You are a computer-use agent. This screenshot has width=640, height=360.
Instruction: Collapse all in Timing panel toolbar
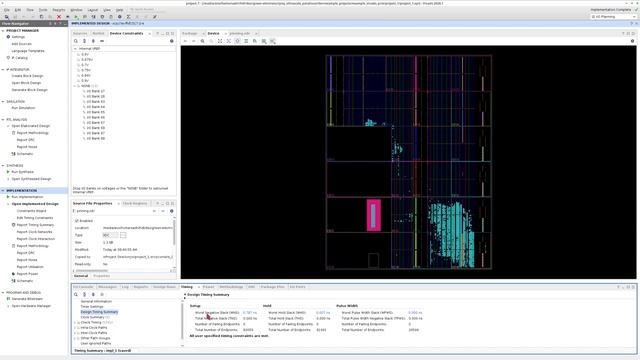(x=84, y=294)
